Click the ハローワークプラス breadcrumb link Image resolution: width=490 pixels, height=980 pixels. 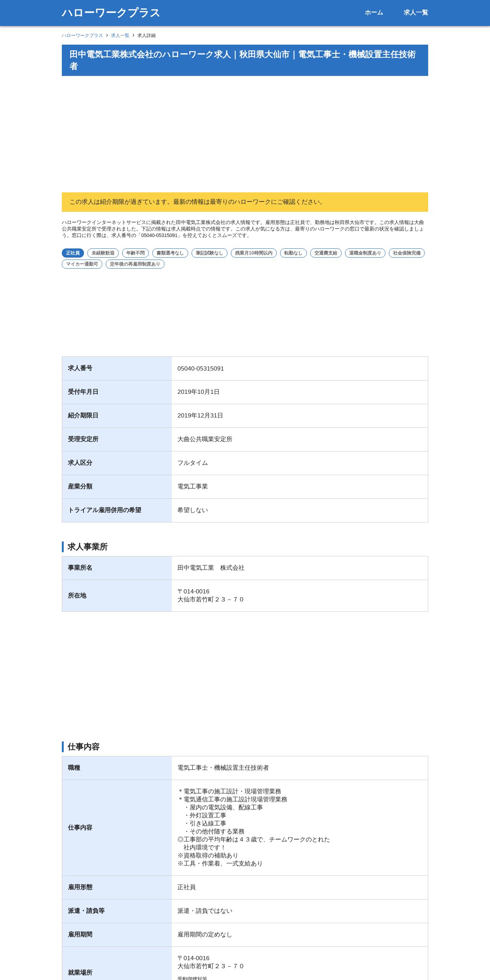click(82, 35)
